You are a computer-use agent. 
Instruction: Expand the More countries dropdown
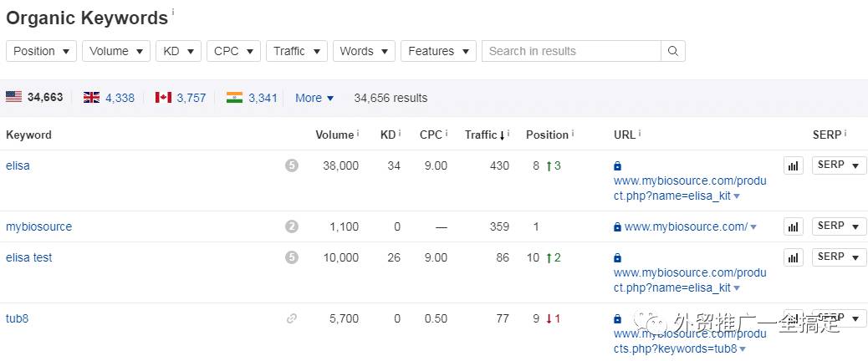314,98
